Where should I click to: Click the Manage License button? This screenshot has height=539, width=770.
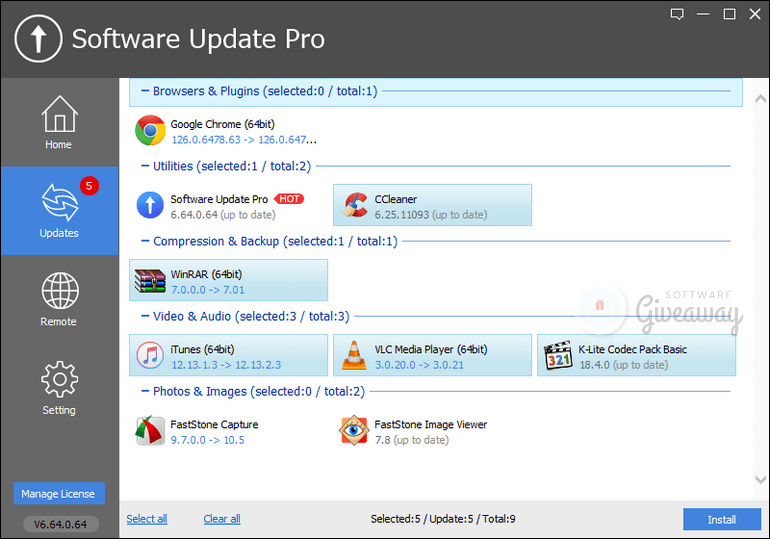click(59, 493)
